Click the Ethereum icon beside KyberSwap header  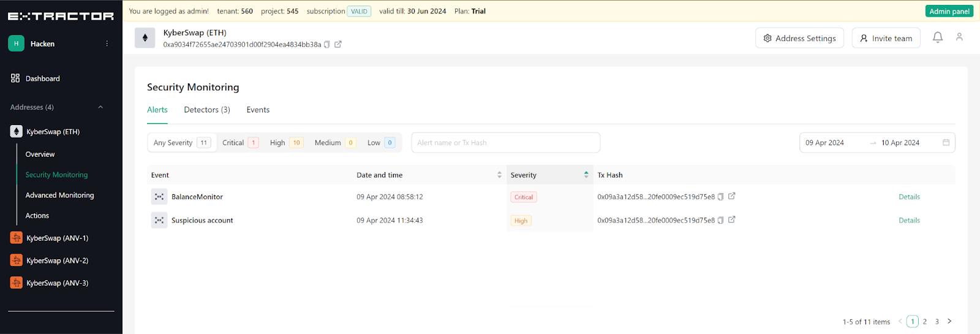click(x=145, y=38)
